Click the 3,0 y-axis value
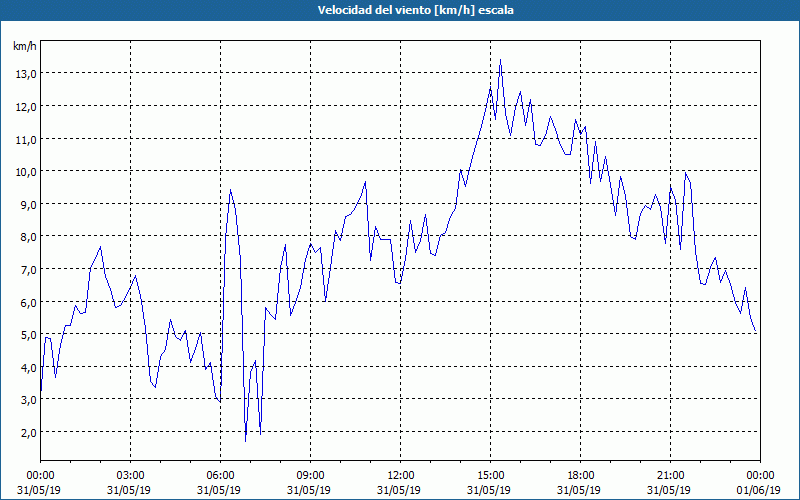Screen dimensions: 800x500 pyautogui.click(x=29, y=400)
